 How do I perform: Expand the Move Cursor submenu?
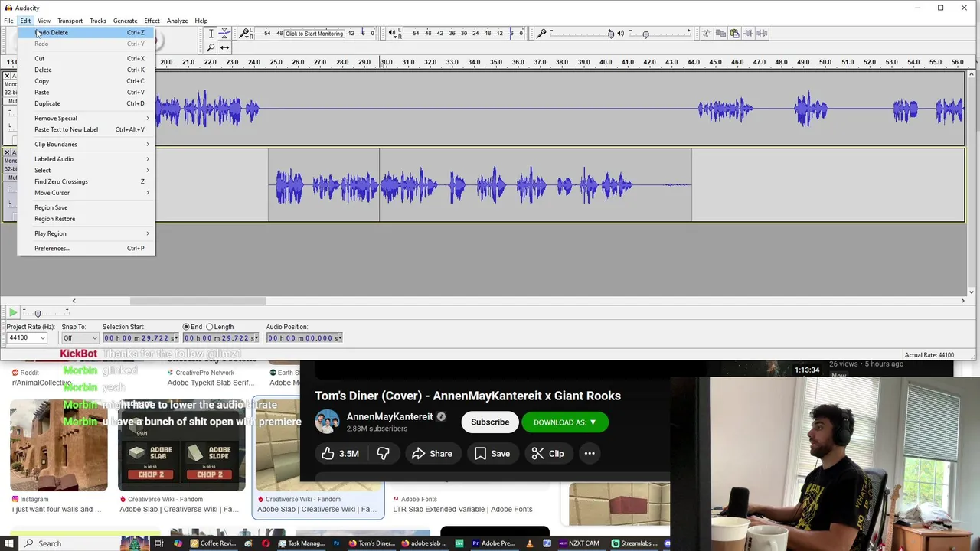[87, 193]
